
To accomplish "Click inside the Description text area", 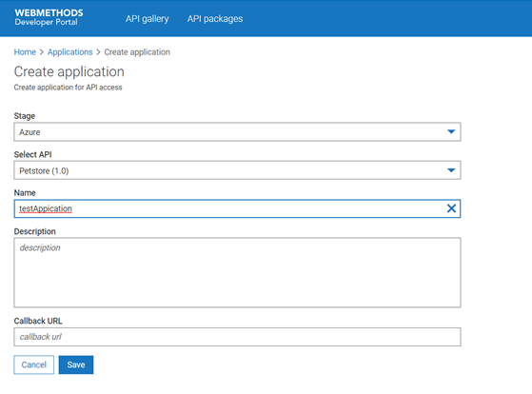I will pyautogui.click(x=237, y=272).
